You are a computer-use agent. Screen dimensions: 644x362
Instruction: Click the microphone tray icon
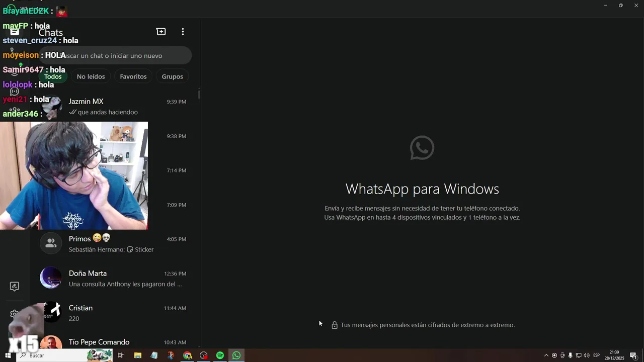click(570, 355)
